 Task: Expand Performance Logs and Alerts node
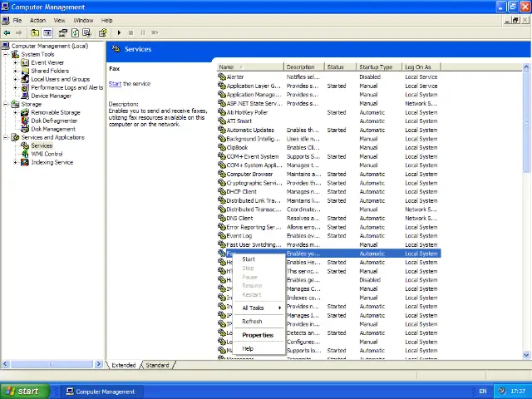(x=15, y=87)
